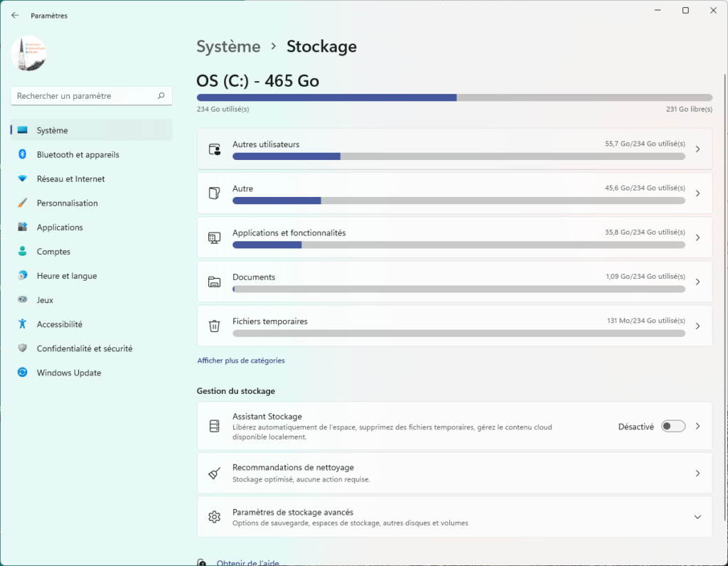Click the Applications sidebar icon
728x566 pixels.
22,227
